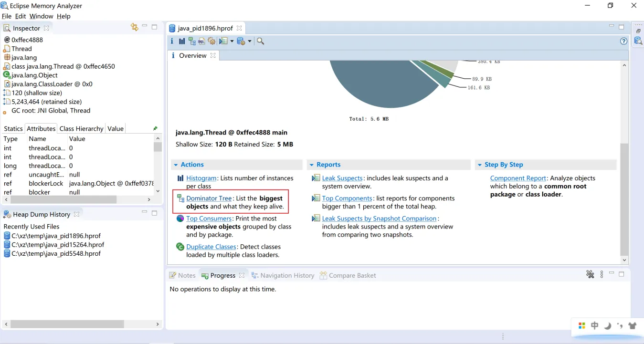Open the query browser dropdown arrow
Viewport: 644px width, 344px height.
click(250, 42)
